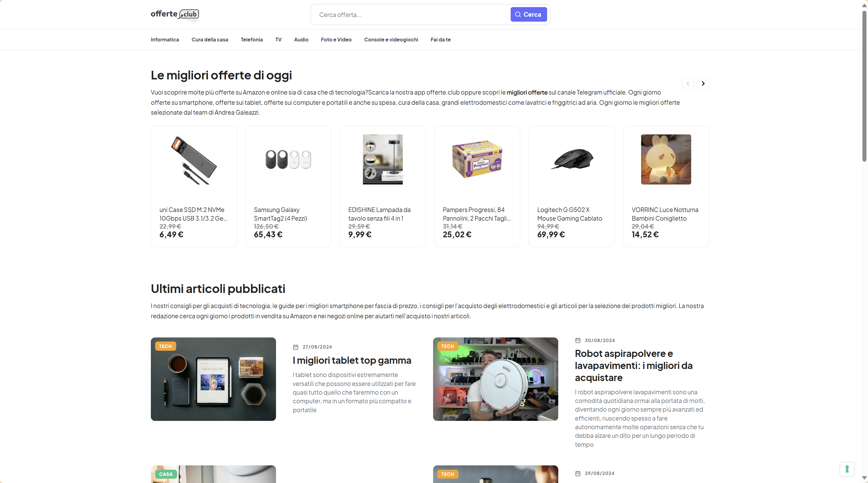Open the Telefonia category

click(251, 40)
